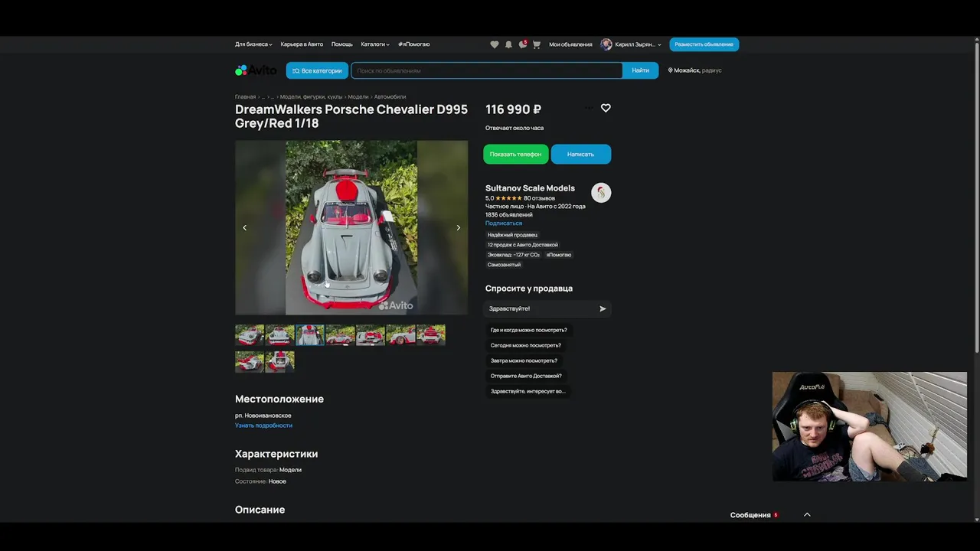Expand collapsed breadcrumb ellipsis after Главная
Screen dimensions: 980x551
[263, 97]
